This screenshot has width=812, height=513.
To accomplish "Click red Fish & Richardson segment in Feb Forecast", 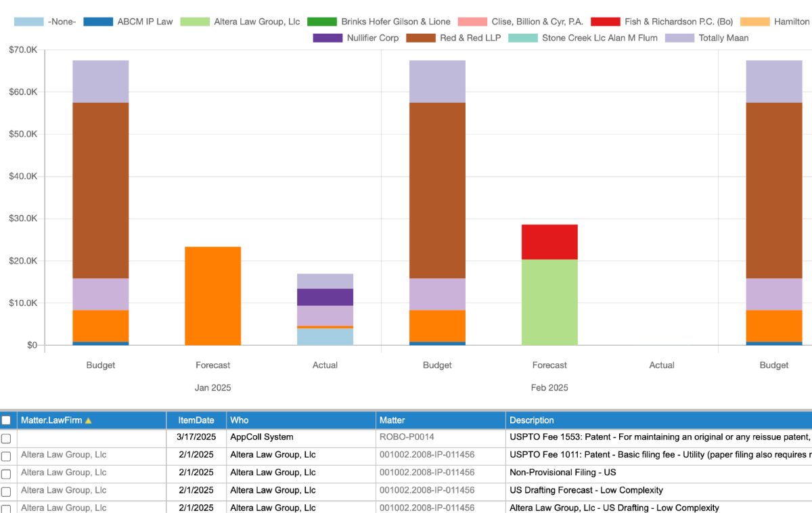I will click(x=549, y=242).
